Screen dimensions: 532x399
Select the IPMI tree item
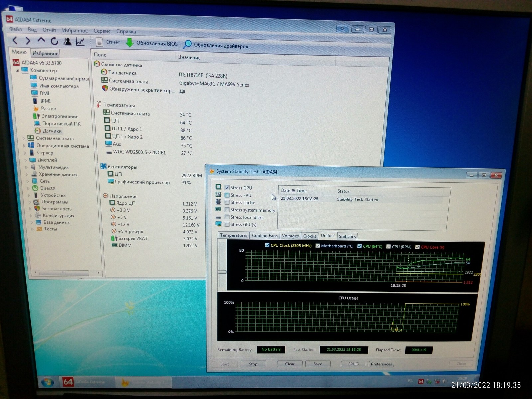pyautogui.click(x=42, y=101)
